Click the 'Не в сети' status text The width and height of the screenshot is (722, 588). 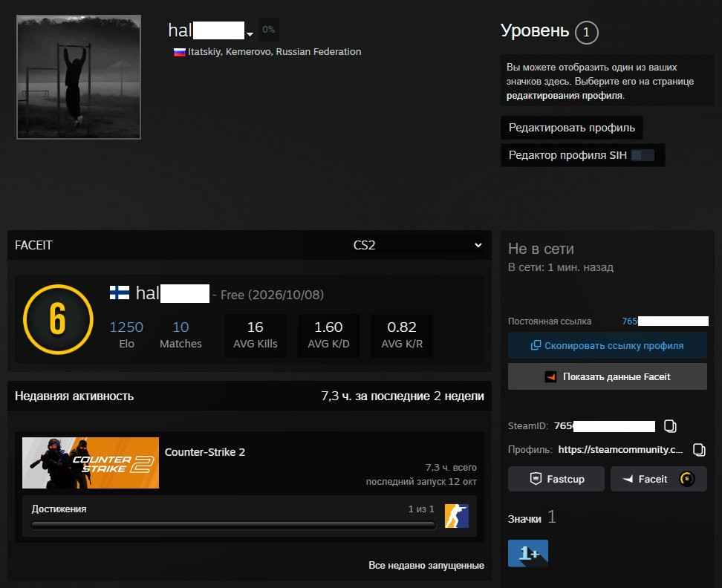[x=541, y=249]
